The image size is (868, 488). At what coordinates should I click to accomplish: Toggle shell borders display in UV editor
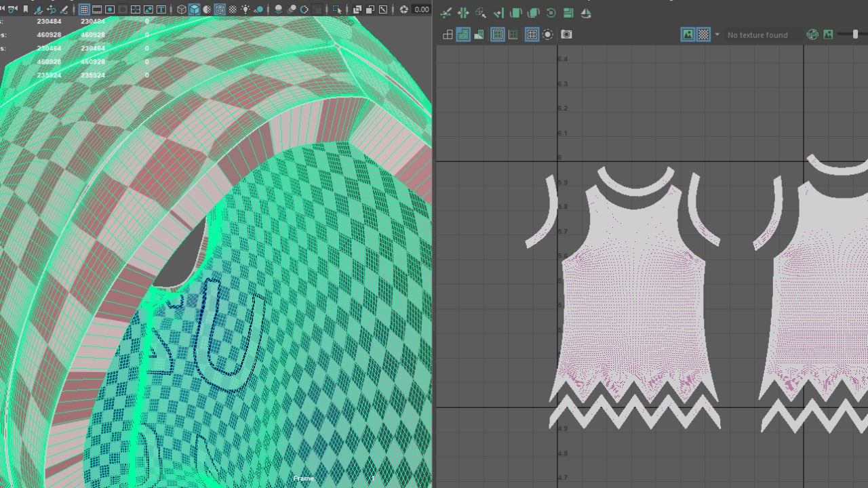pyautogui.click(x=513, y=35)
